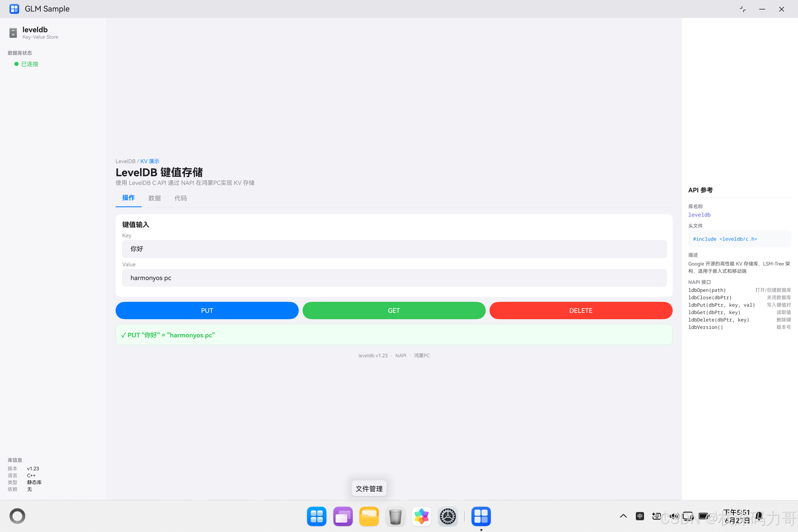Switch to the 数据 tab

tap(154, 198)
